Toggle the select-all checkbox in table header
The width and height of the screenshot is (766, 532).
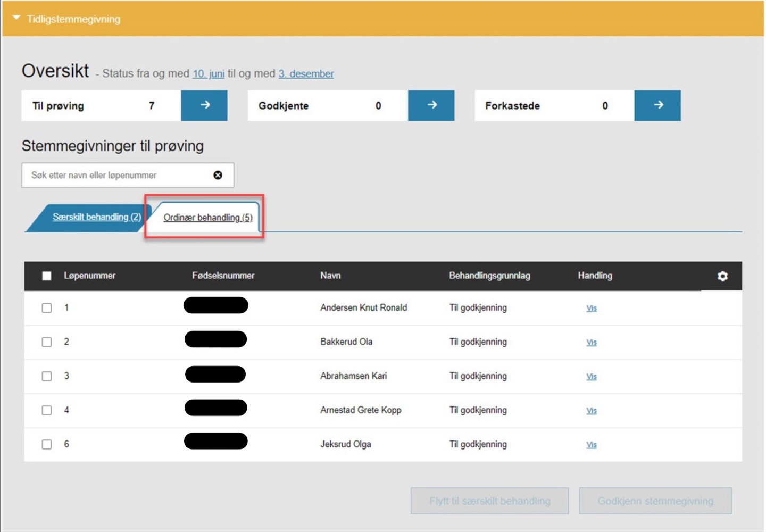tap(47, 276)
